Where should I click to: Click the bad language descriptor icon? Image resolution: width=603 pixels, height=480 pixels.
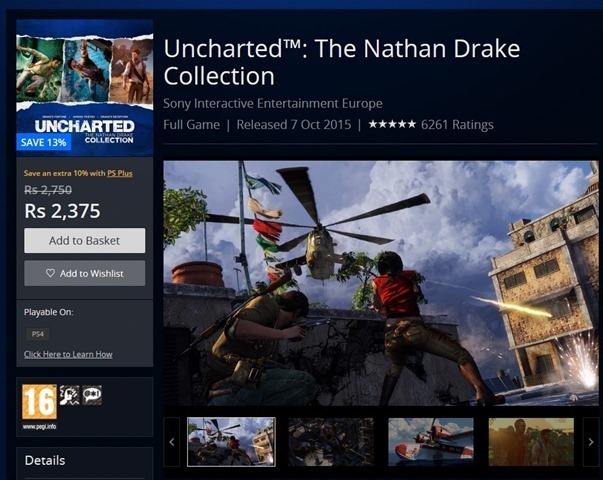pyautogui.click(x=92, y=395)
